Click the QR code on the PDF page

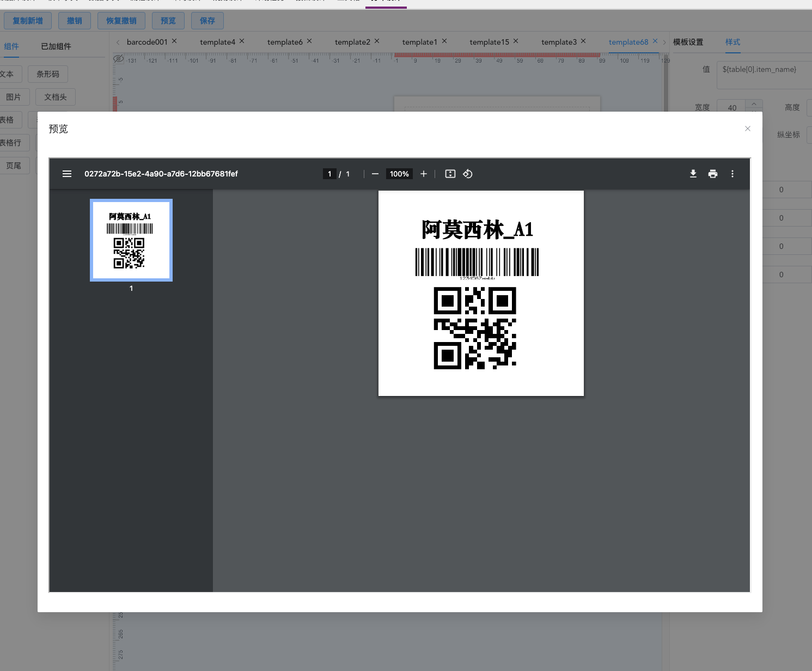475,328
